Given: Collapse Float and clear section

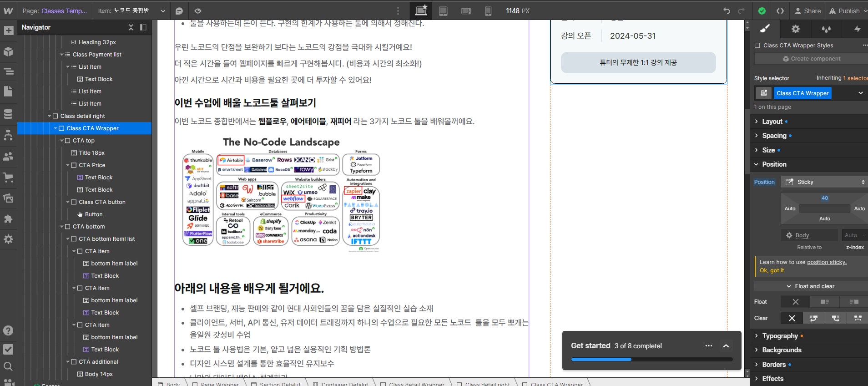Looking at the screenshot, I should [x=811, y=286].
